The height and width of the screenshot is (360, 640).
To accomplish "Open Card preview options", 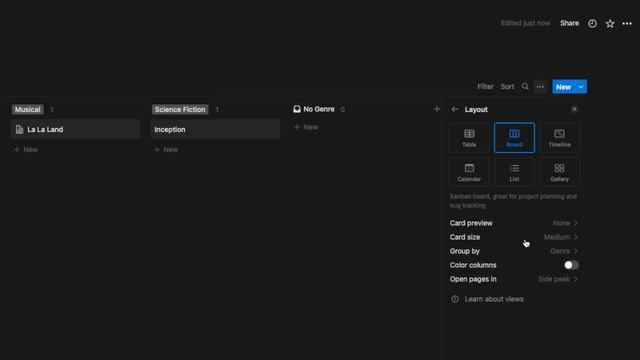I will click(514, 223).
